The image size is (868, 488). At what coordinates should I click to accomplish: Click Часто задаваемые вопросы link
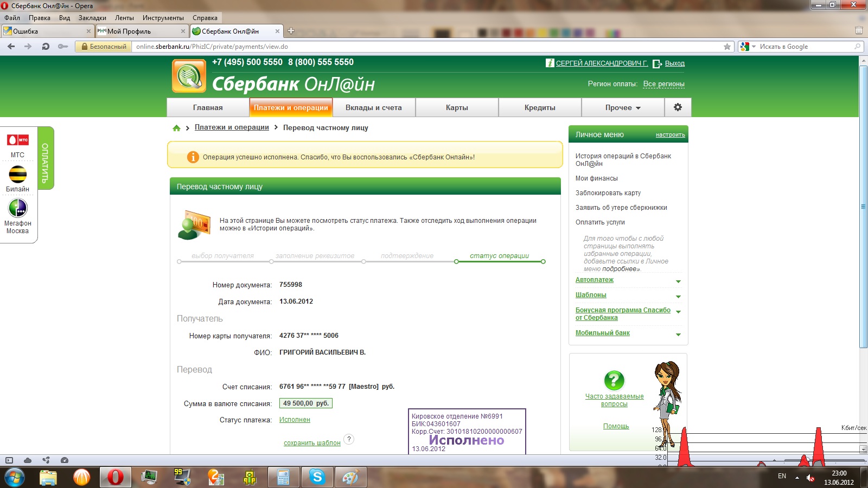click(x=614, y=400)
